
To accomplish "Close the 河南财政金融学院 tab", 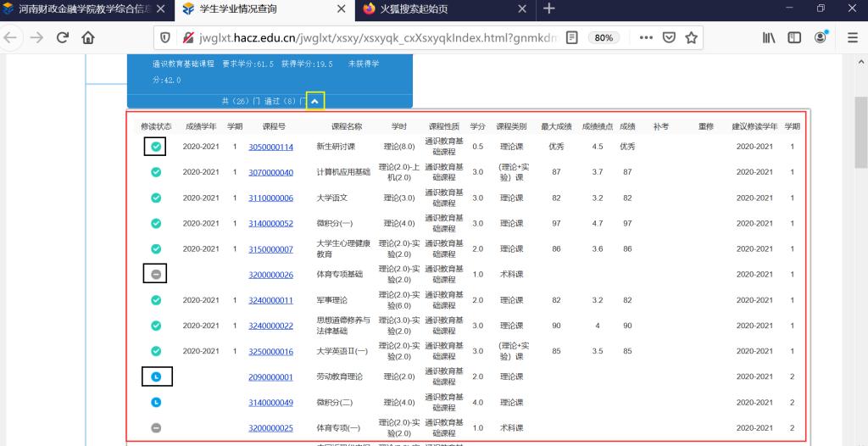I will click(x=161, y=8).
